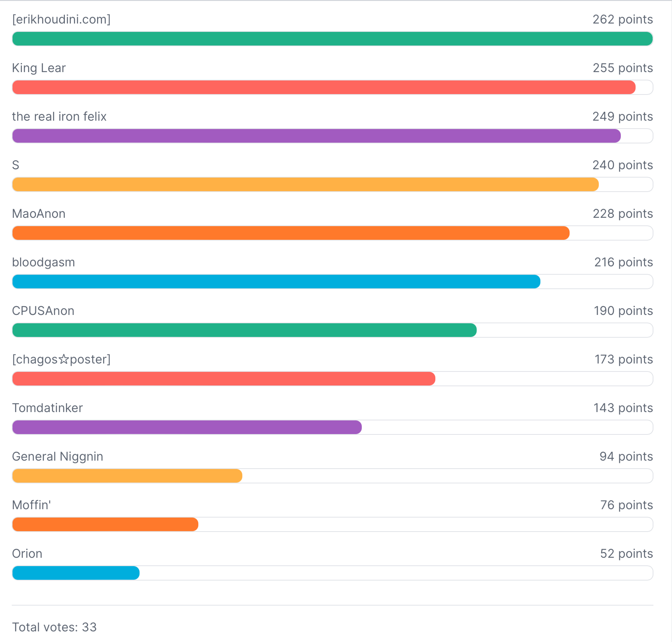Click the orange Moffin' result bar
Viewport: 672px width, 642px height.
[x=105, y=524]
